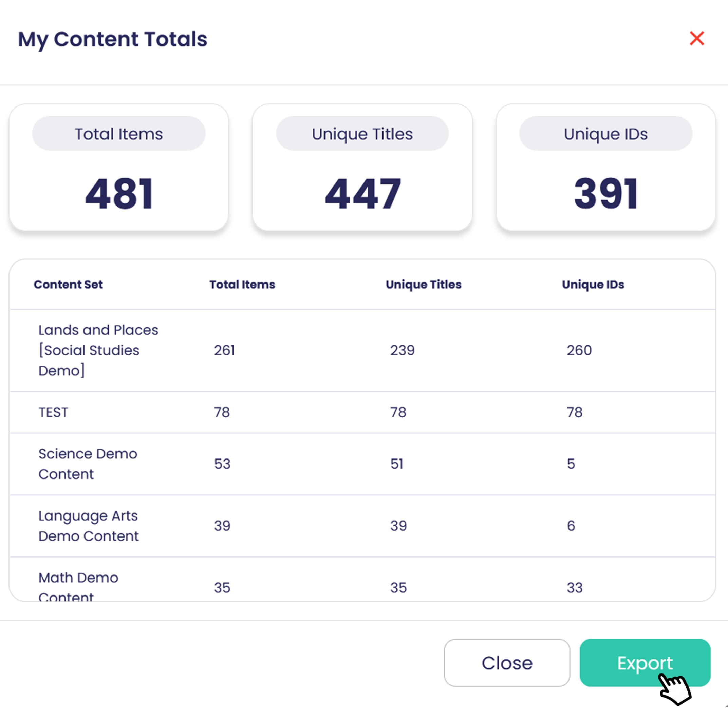Click the 481 total items number
The image size is (728, 723).
119,194
